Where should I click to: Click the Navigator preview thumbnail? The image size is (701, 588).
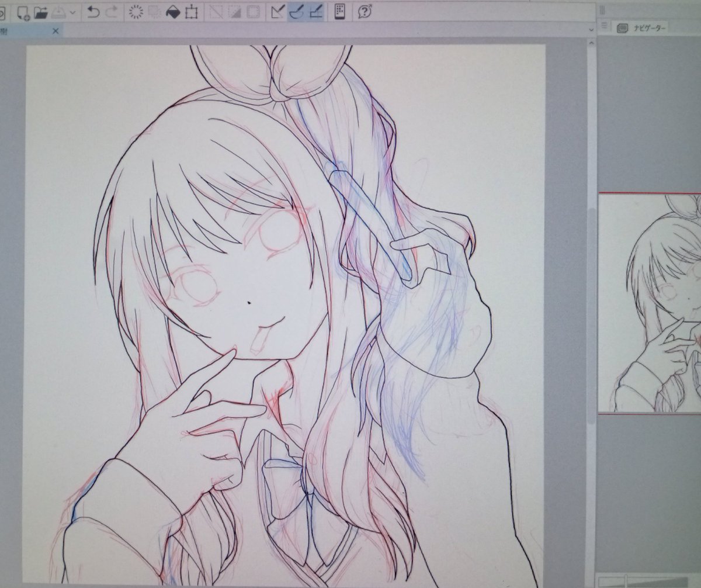click(650, 303)
